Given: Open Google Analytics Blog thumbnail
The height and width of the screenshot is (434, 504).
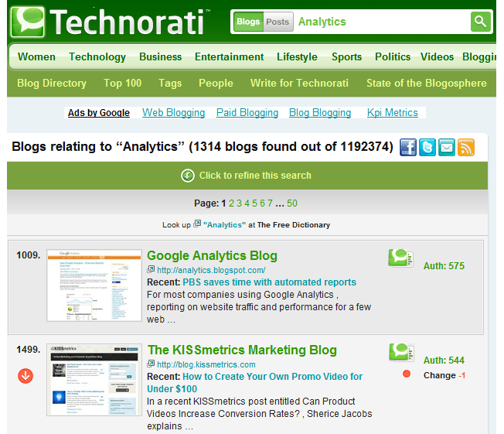Looking at the screenshot, I should coord(94,285).
